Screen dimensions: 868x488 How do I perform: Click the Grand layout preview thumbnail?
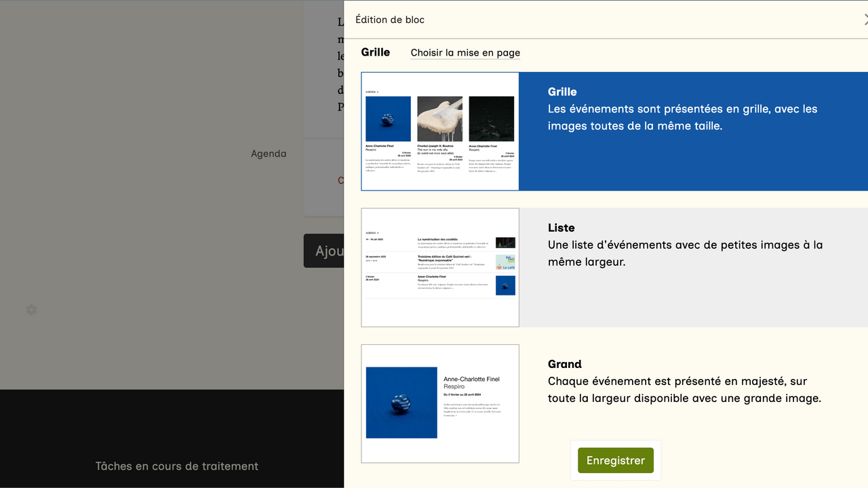point(440,403)
